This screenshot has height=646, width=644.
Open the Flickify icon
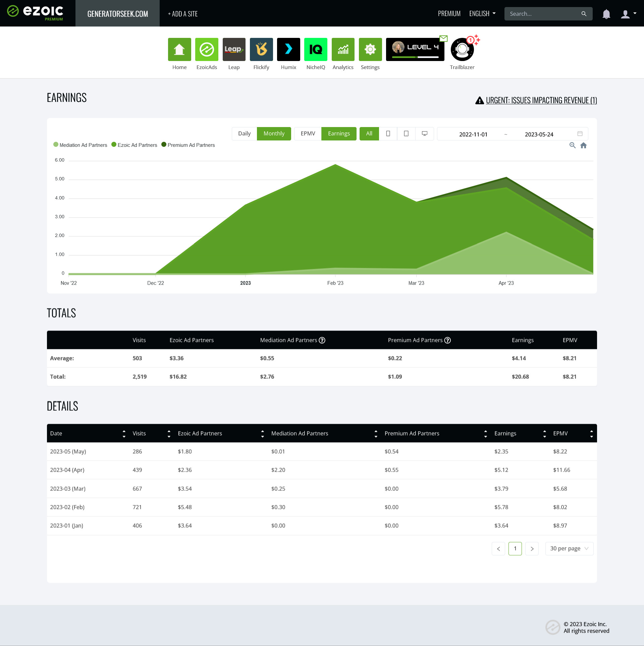tap(261, 49)
